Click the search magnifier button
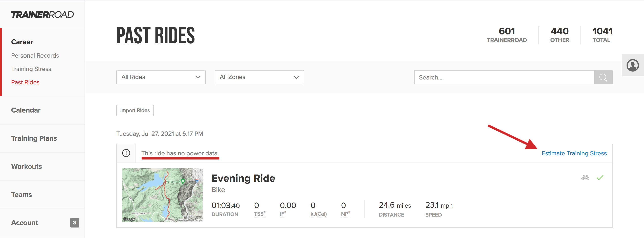The width and height of the screenshot is (644, 238). pos(603,77)
